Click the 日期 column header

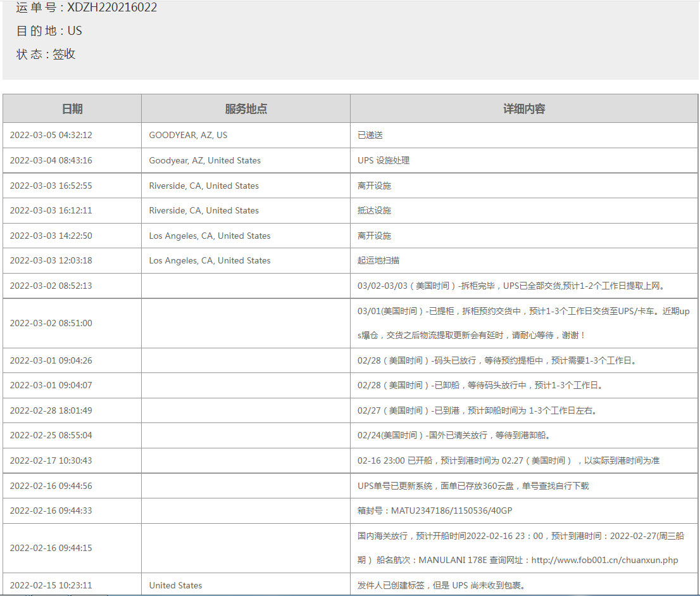[72, 109]
